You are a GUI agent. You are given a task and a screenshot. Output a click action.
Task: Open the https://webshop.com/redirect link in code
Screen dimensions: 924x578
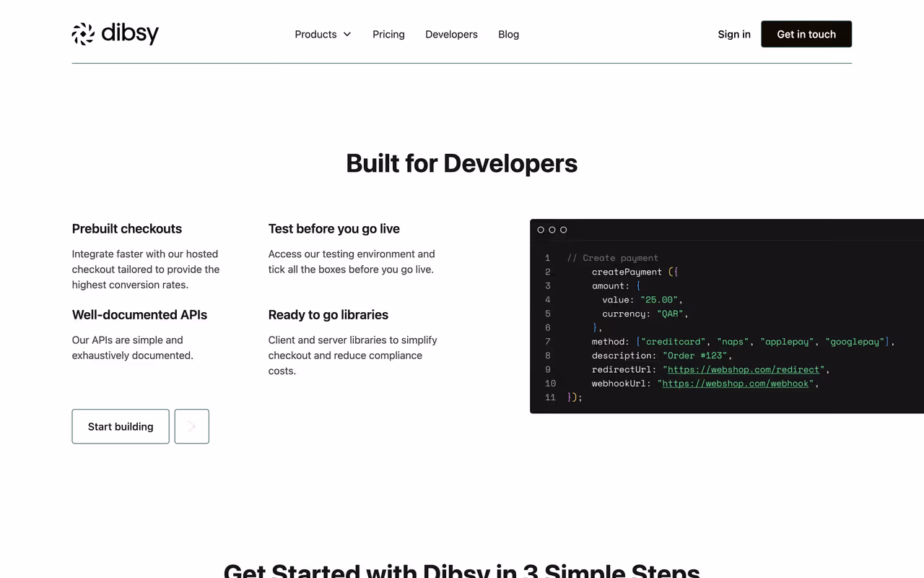744,369
